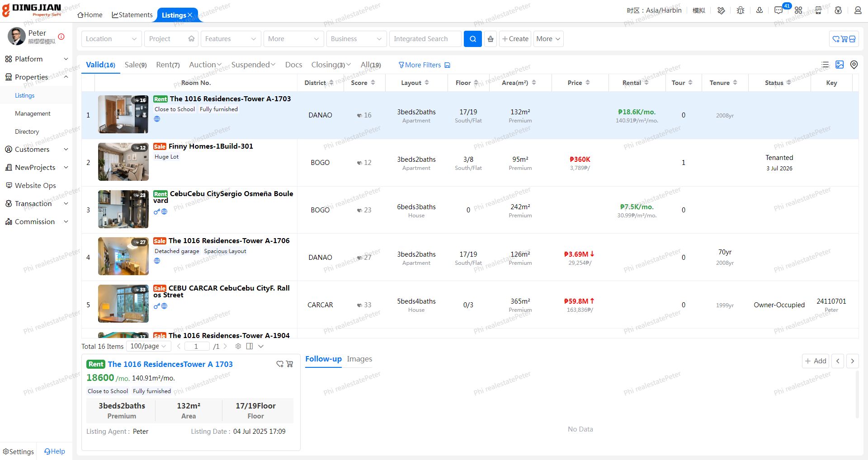Image resolution: width=868 pixels, height=460 pixels.
Task: Switch to map view with location pin
Action: click(x=854, y=65)
